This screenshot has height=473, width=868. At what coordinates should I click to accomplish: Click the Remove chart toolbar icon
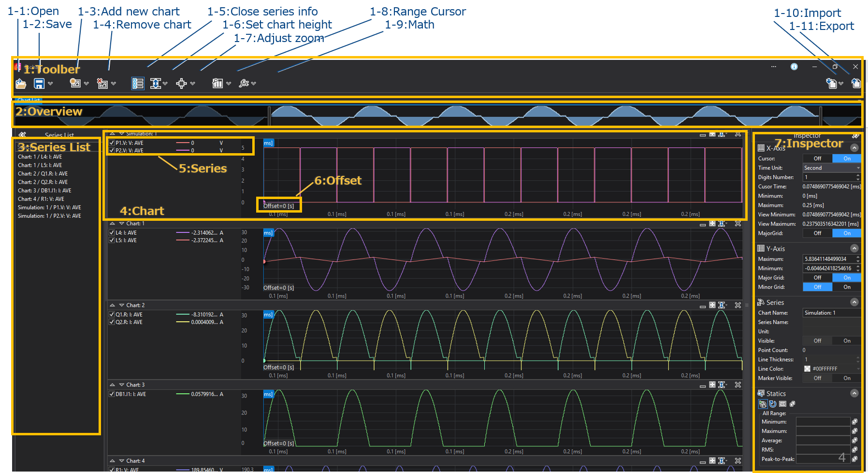(x=102, y=84)
